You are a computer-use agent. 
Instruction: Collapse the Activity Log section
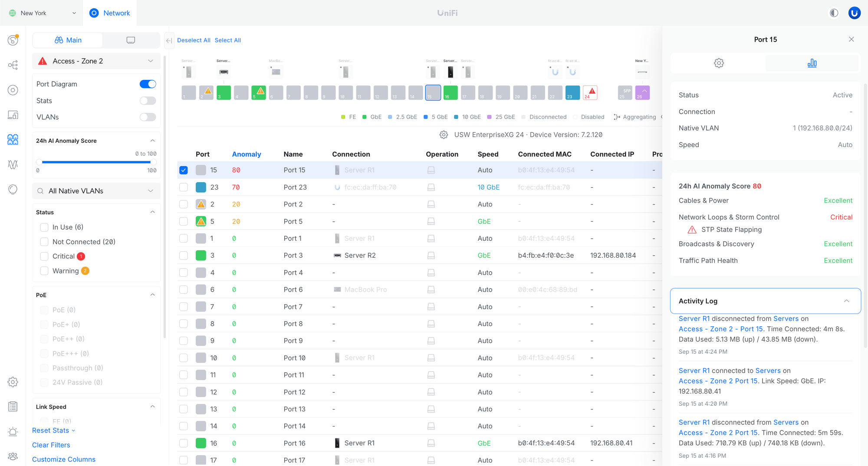[x=846, y=301]
